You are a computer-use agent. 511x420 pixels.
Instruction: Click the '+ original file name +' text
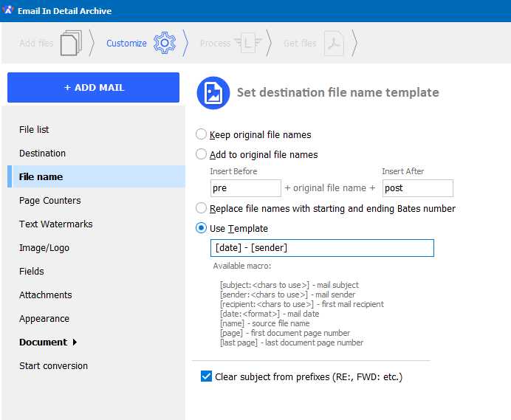point(330,188)
